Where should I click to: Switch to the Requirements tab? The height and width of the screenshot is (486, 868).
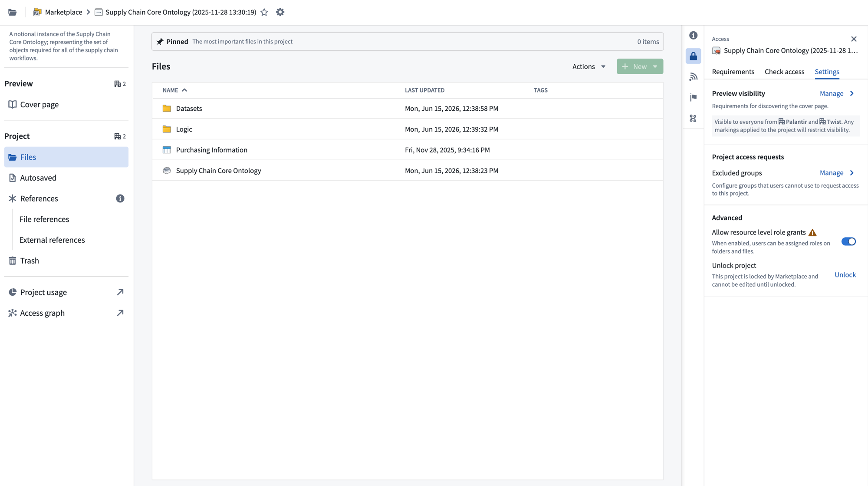(733, 72)
